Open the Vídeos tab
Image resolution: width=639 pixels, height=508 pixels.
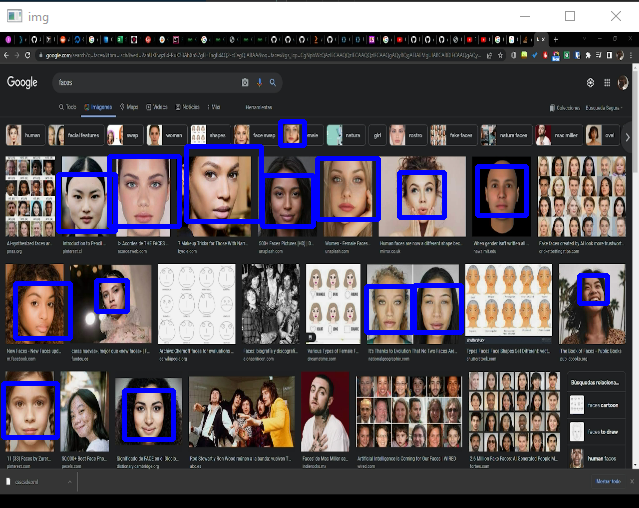tap(157, 107)
